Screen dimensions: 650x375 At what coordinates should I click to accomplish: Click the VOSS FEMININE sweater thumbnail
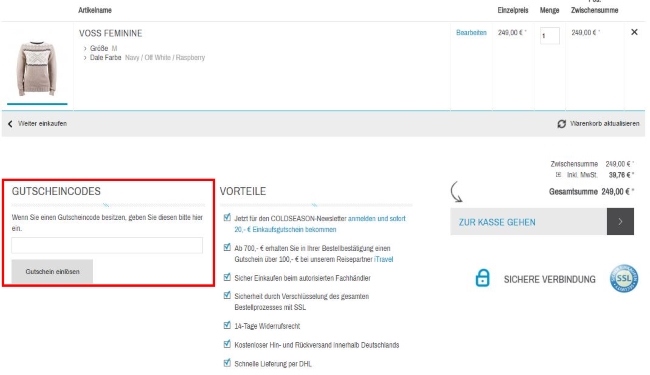pos(37,68)
